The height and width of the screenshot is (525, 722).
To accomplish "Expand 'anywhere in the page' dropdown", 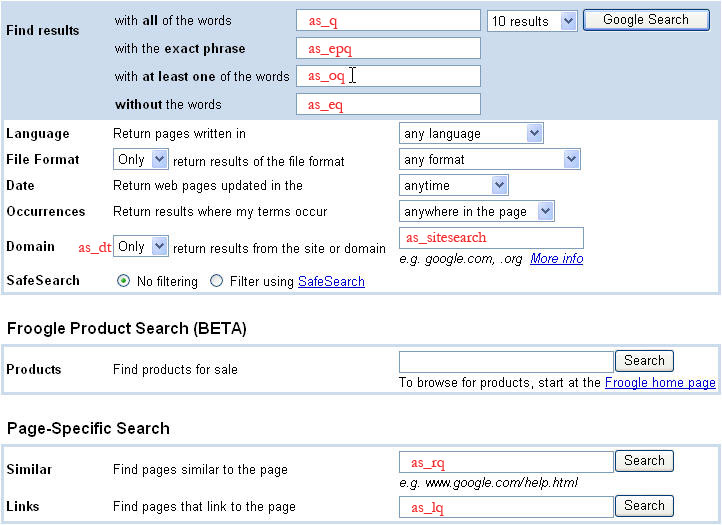I will click(x=477, y=211).
